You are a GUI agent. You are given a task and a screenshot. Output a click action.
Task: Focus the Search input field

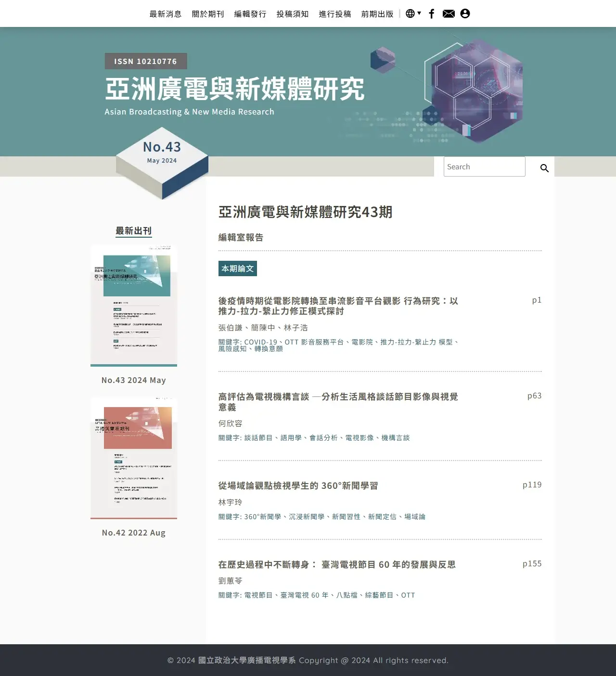(484, 166)
